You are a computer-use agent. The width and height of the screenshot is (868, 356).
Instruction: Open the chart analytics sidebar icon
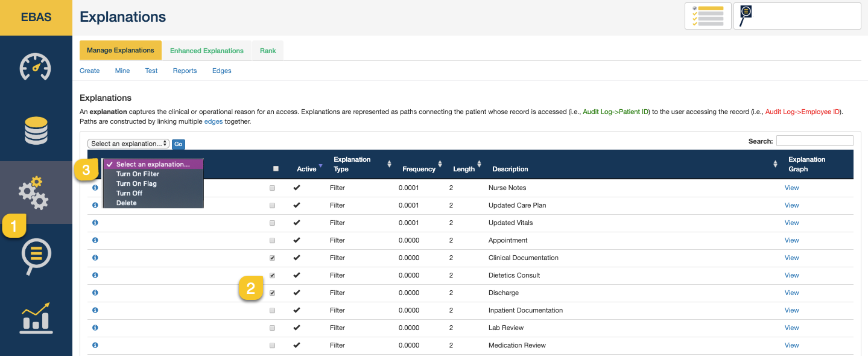[36, 317]
